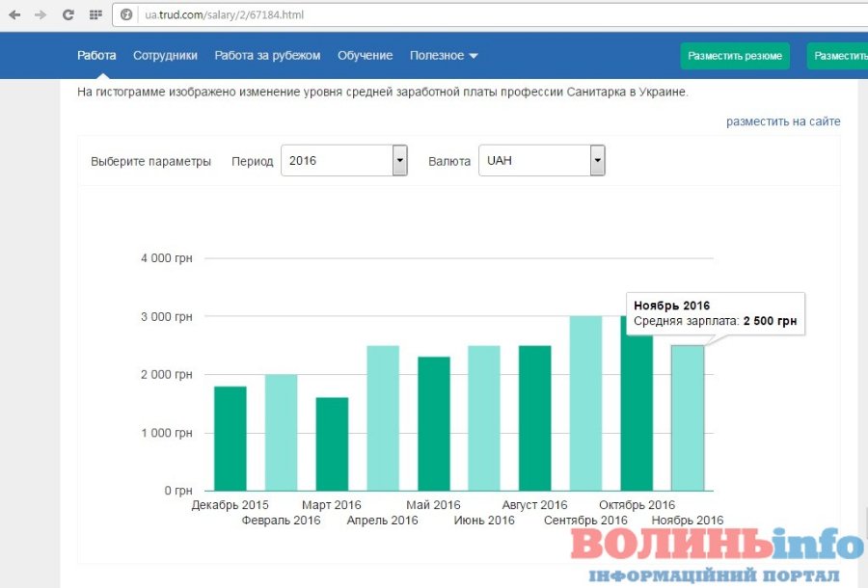Click the browser back arrow
868x588 pixels.
coord(14,14)
